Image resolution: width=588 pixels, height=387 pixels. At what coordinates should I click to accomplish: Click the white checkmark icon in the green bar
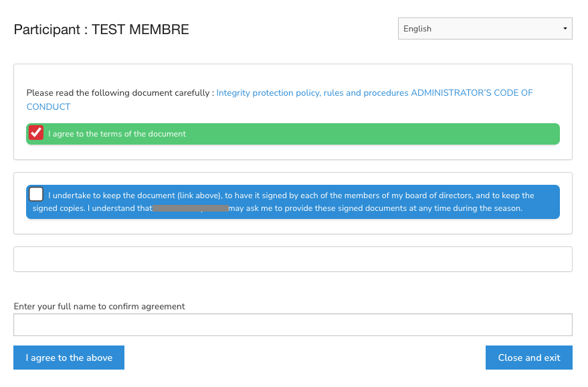[36, 133]
